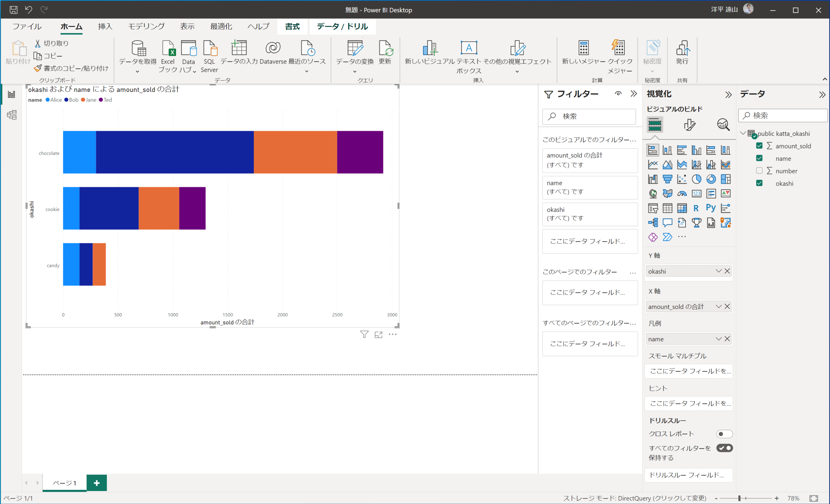Click the undo arrow in title bar
The image size is (830, 504).
point(29,10)
